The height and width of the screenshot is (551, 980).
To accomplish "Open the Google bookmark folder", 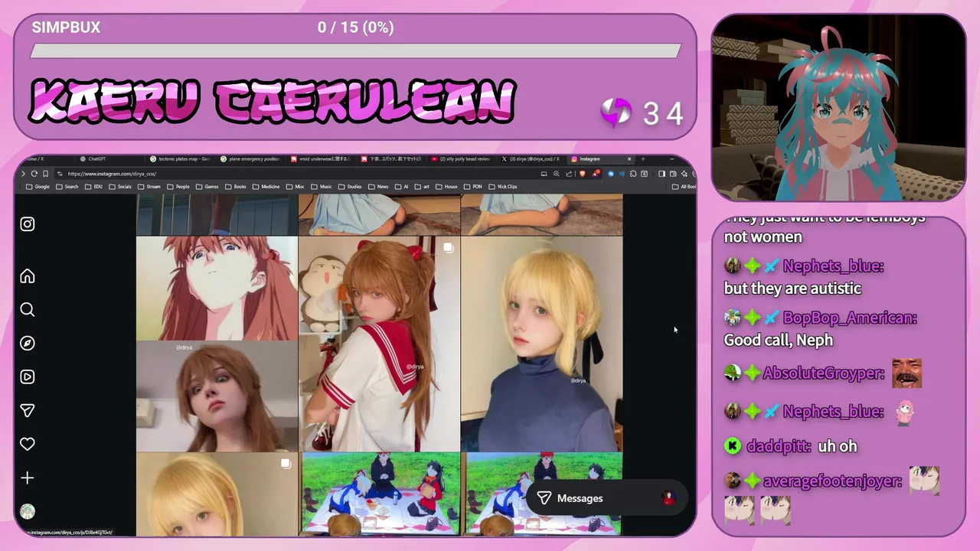I will [38, 186].
